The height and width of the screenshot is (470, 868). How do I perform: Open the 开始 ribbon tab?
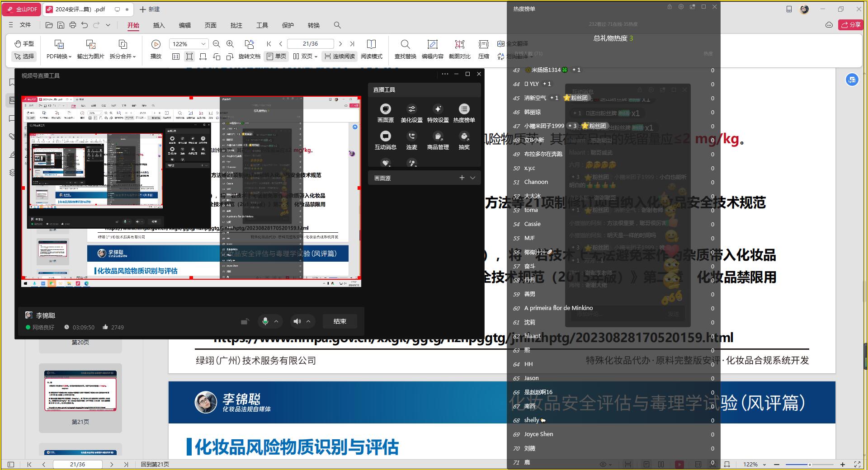(x=133, y=25)
